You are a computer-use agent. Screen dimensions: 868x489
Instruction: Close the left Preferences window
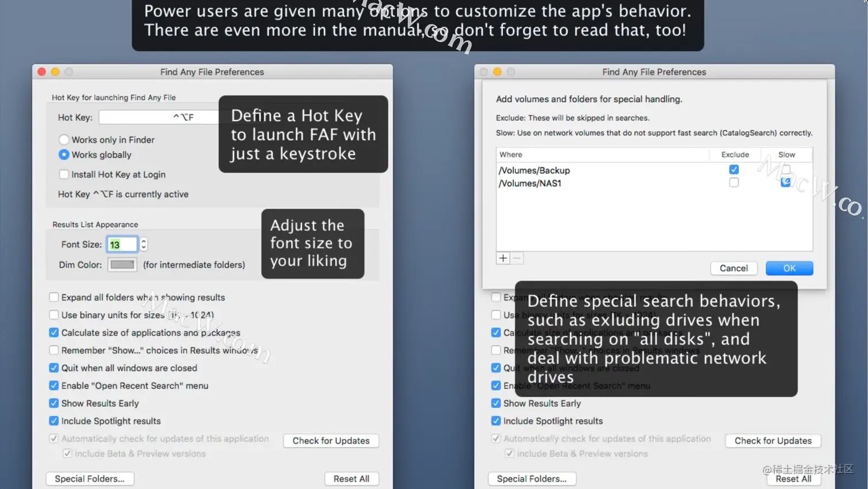(41, 72)
